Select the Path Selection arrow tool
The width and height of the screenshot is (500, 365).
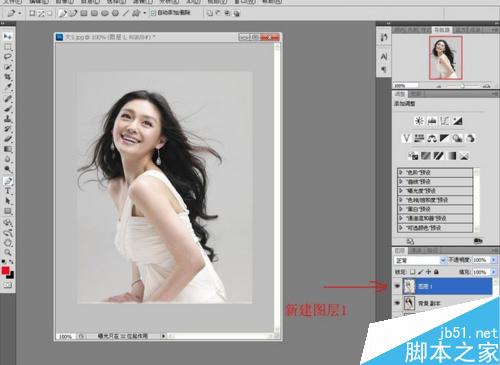tap(7, 201)
